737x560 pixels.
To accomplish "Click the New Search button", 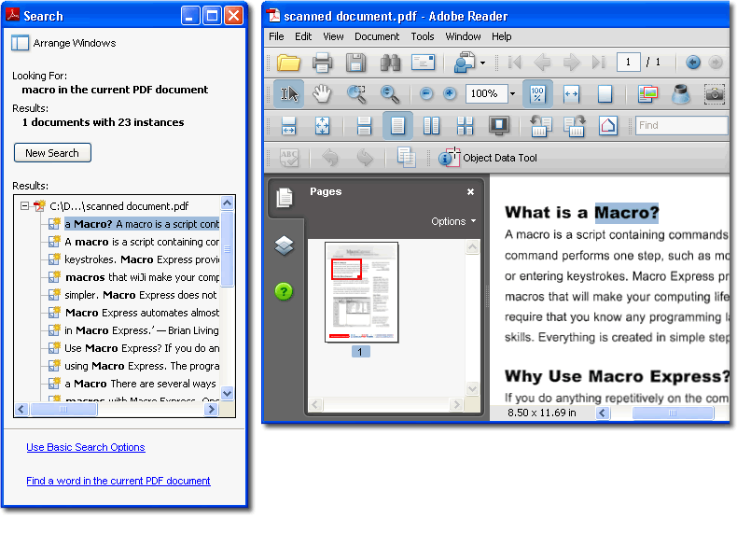I will coord(52,153).
